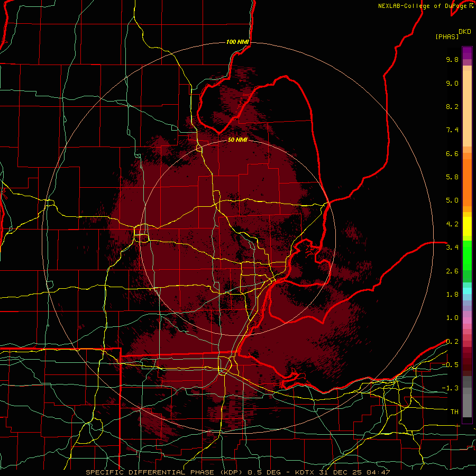The image size is (476, 476).
Task: Click the 3.4 value on the color scale
Action: click(452, 248)
